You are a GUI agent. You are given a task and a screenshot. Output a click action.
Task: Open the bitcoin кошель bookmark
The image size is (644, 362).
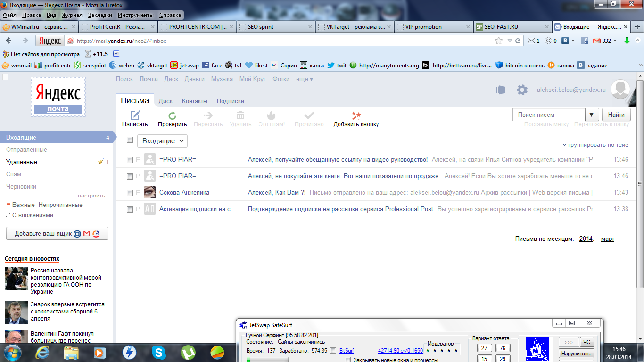click(x=520, y=66)
